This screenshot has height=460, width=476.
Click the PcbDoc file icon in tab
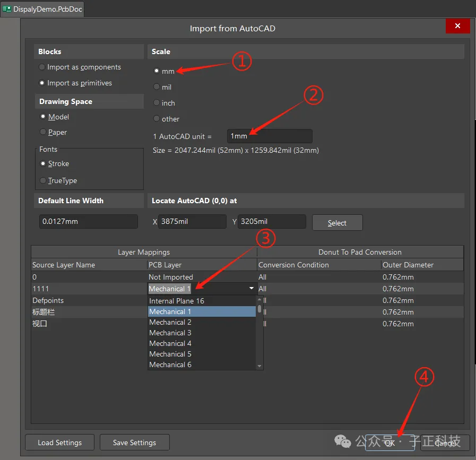point(7,9)
